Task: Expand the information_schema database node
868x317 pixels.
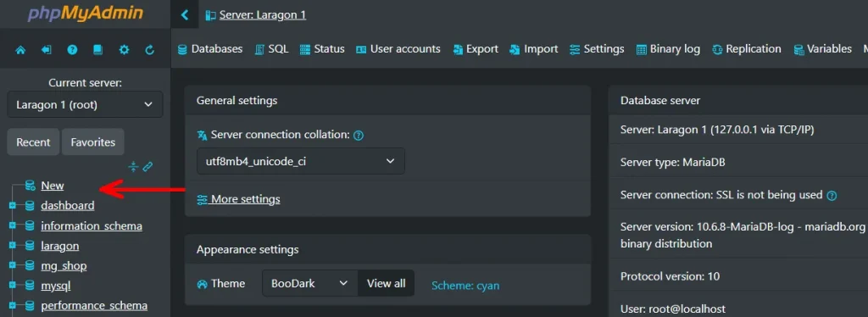Action: (x=12, y=226)
